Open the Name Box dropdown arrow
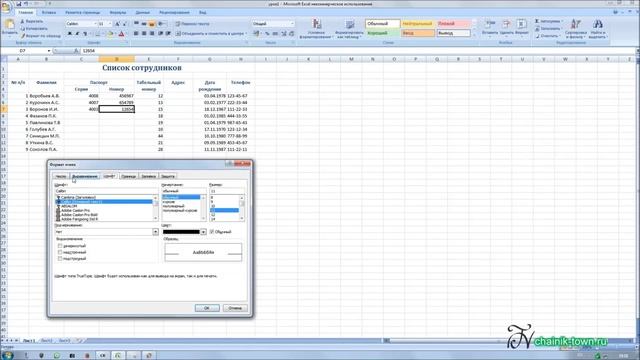The height and width of the screenshot is (360, 640). click(49, 51)
